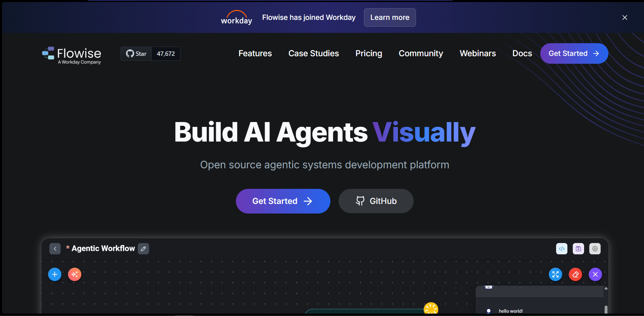Open the workflow settings gear icon
The image size is (644, 316).
595,249
